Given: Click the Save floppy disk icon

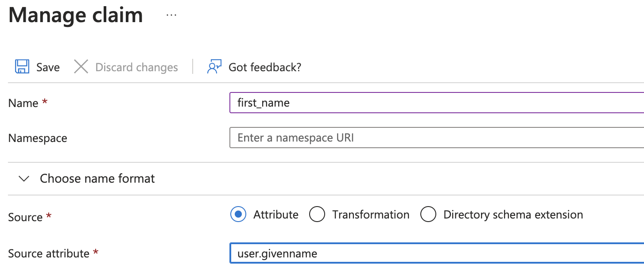Looking at the screenshot, I should point(22,67).
